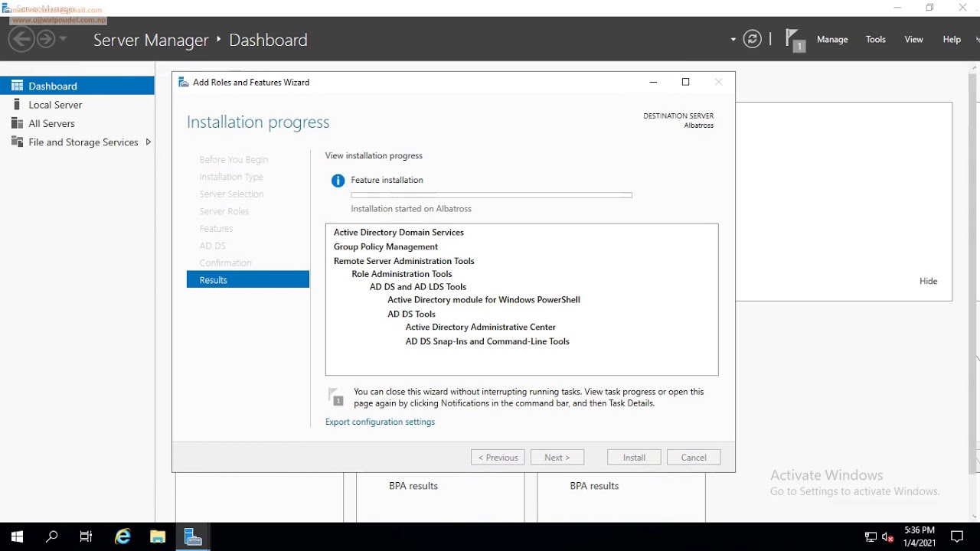Select the Server Roles wizard step
Screen dimensions: 980x551
(224, 211)
